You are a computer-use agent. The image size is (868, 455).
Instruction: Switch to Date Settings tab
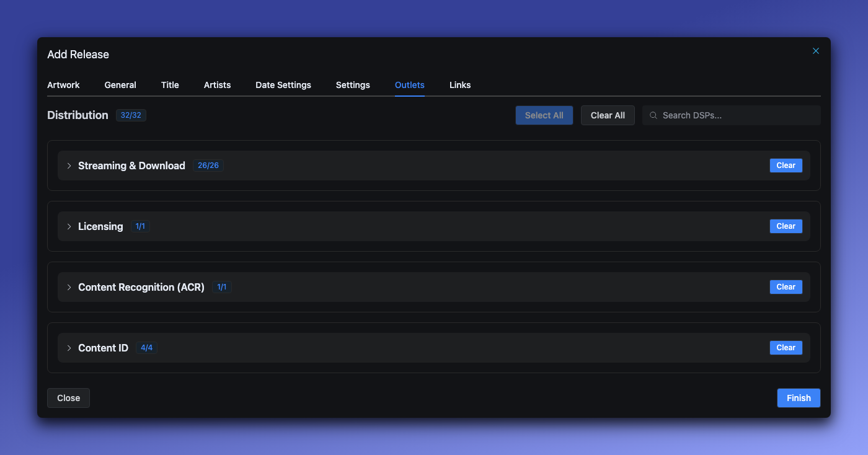coord(283,85)
